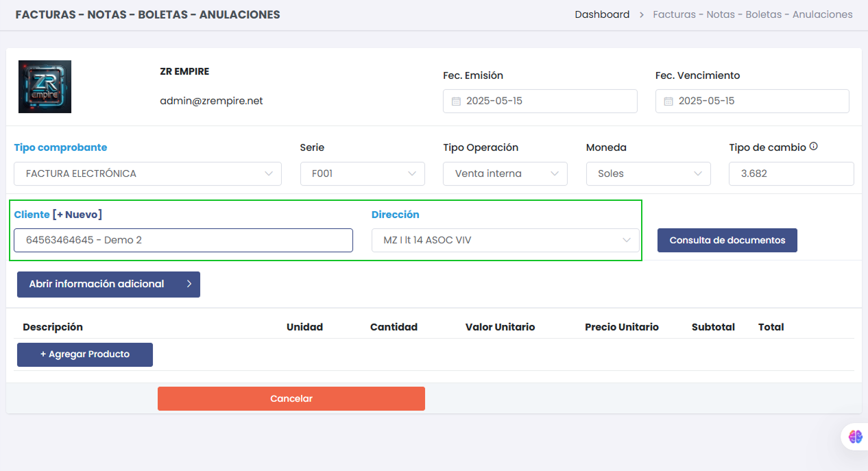
Task: Click the Consulta de documentos button
Action: click(x=727, y=240)
